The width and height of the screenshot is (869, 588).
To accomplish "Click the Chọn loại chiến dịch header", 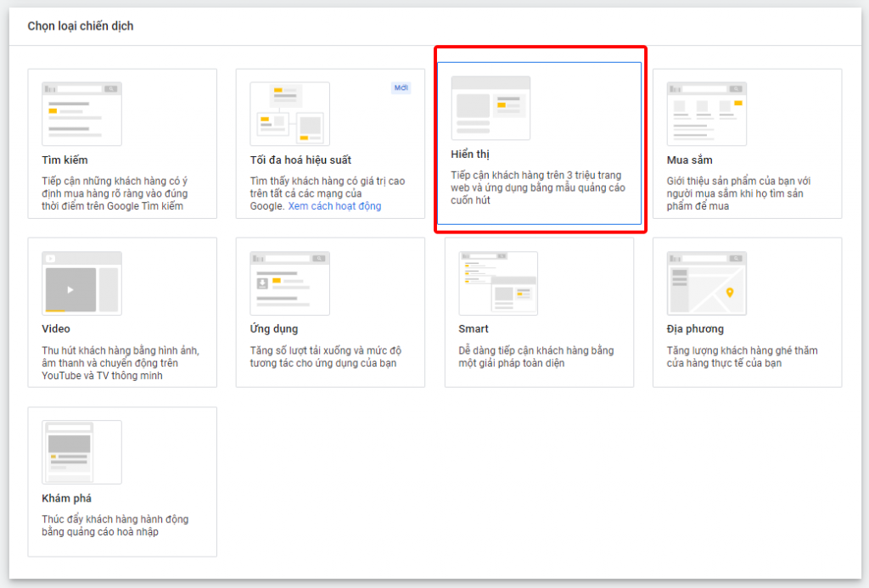I will [81, 26].
